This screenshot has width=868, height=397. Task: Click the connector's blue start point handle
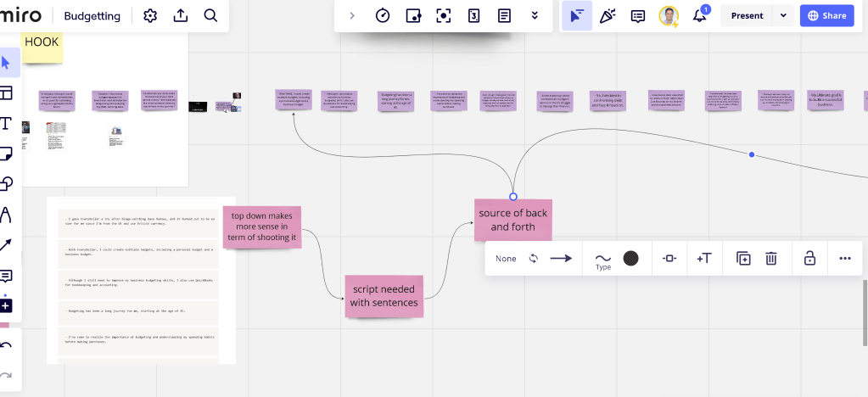pyautogui.click(x=513, y=197)
